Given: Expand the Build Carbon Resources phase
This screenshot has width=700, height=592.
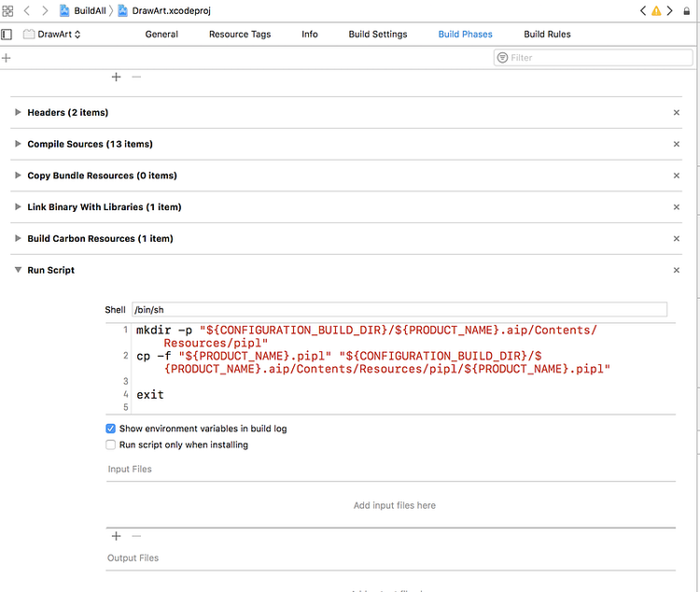Looking at the screenshot, I should pos(18,238).
